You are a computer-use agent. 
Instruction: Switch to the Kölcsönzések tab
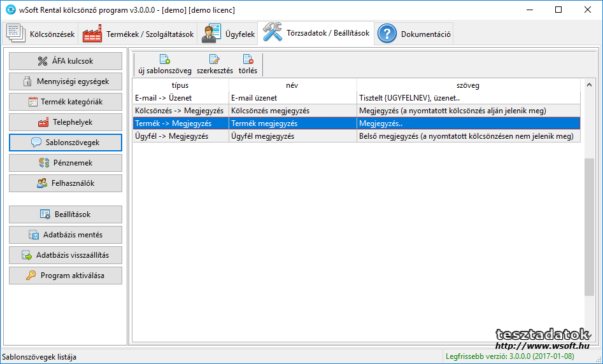(41, 34)
